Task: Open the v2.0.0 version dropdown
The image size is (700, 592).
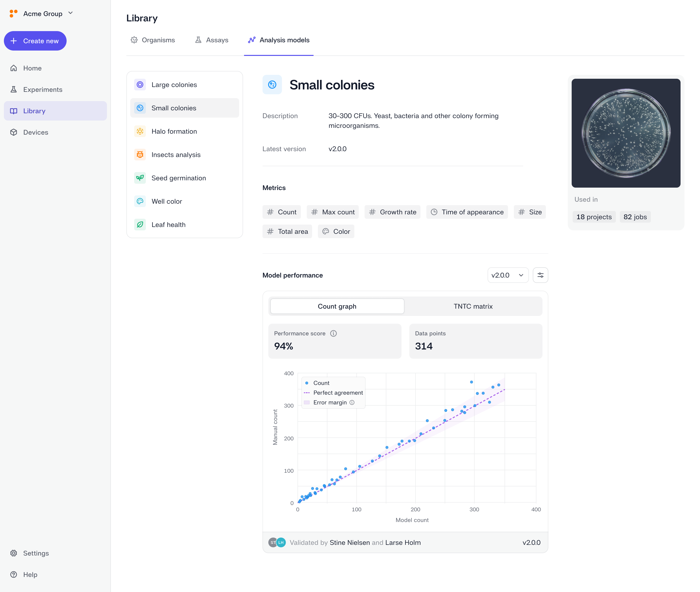Action: click(x=508, y=275)
